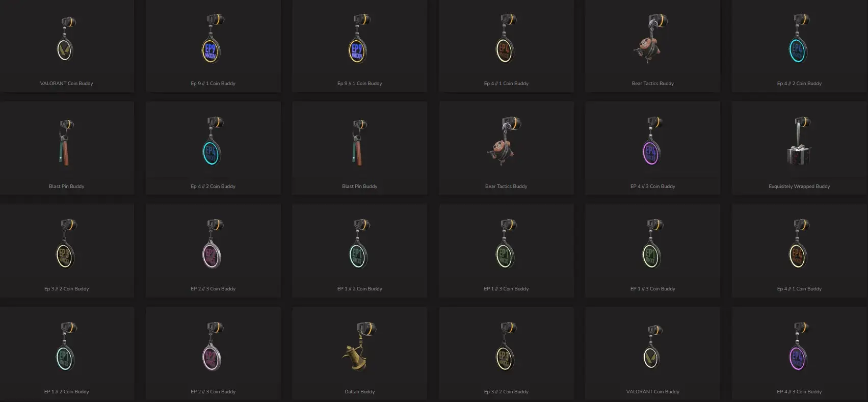Select Blast Pin Buddy below the VALORANT Coin Buddy
This screenshot has width=868, height=402.
[x=66, y=148]
